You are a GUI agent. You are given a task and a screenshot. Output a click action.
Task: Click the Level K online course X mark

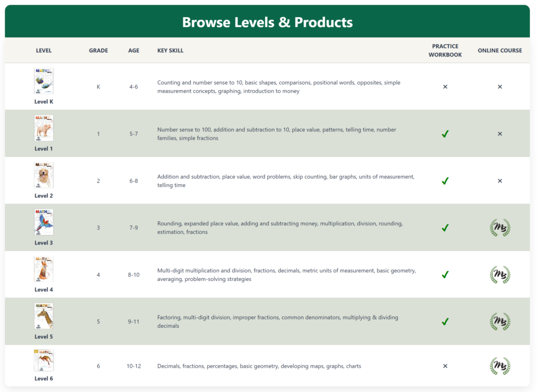(x=500, y=87)
